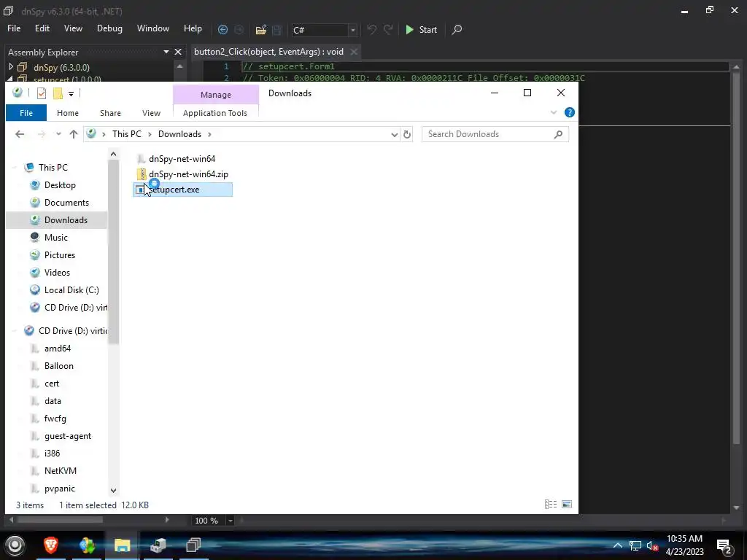Image resolution: width=747 pixels, height=560 pixels.
Task: Open dnSpy from the taskbar
Action: 193,545
